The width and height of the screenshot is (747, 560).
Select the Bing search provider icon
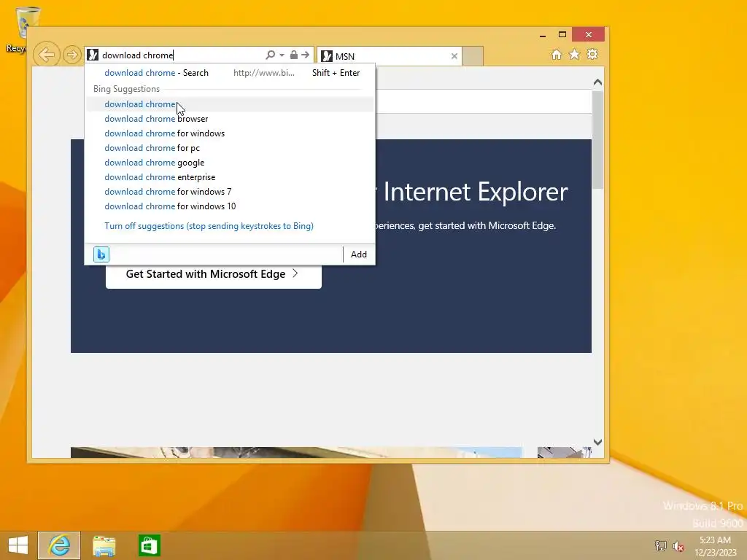[x=101, y=254]
